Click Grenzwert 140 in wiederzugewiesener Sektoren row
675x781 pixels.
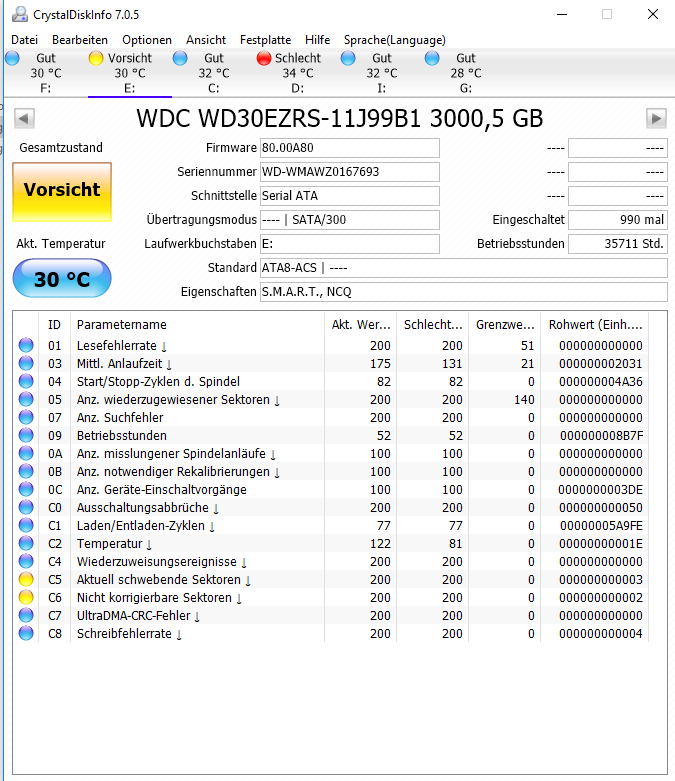pos(524,399)
